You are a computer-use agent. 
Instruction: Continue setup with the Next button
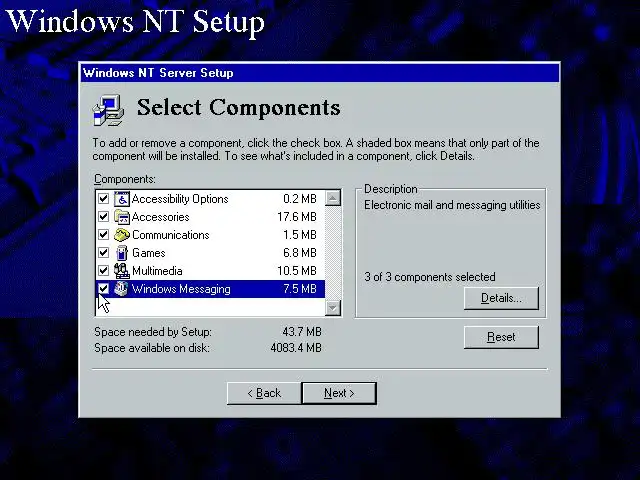pos(339,393)
